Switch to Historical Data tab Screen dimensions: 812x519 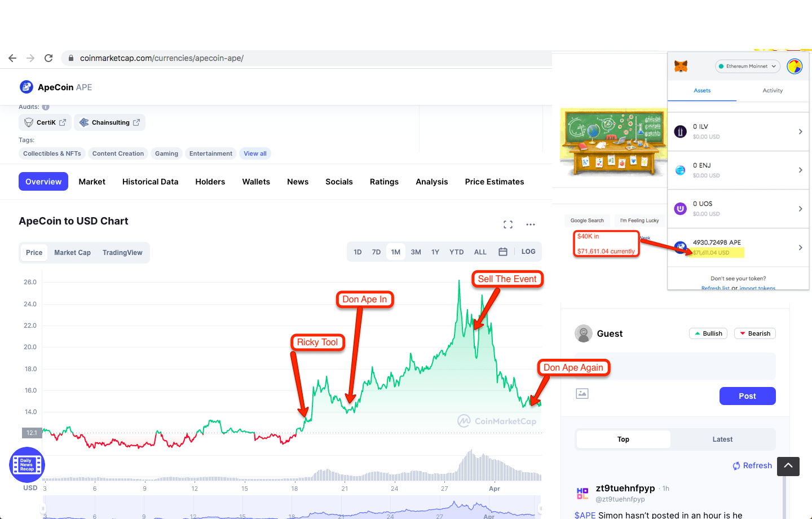tap(150, 182)
